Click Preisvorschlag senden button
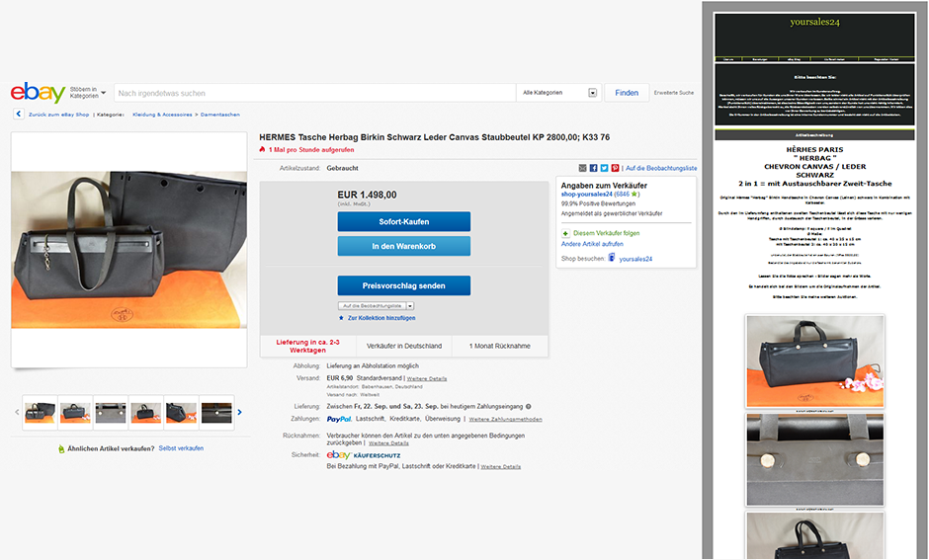Image resolution: width=929 pixels, height=560 pixels. click(x=404, y=285)
